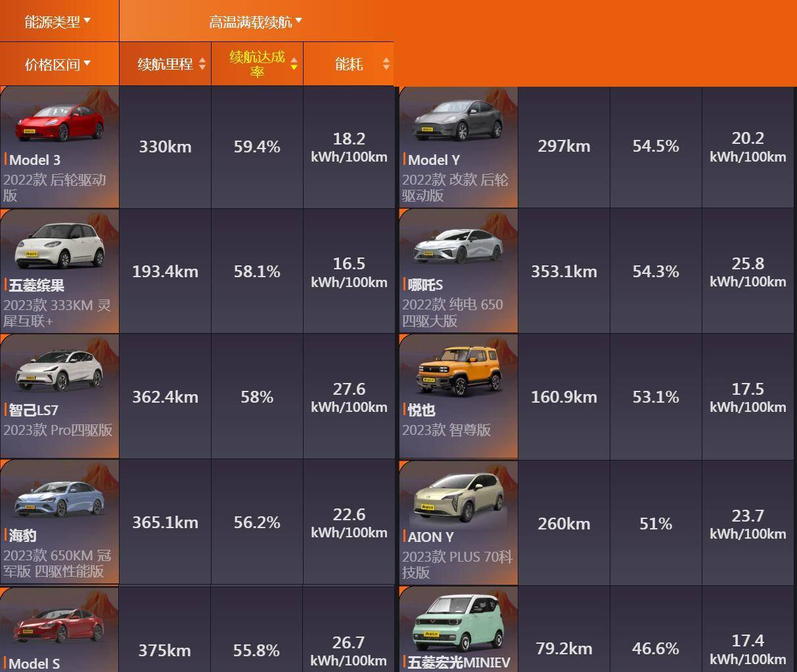Open the 五菱宏光MINIEV model name
Viewport: 797px width, 672px height.
[459, 662]
